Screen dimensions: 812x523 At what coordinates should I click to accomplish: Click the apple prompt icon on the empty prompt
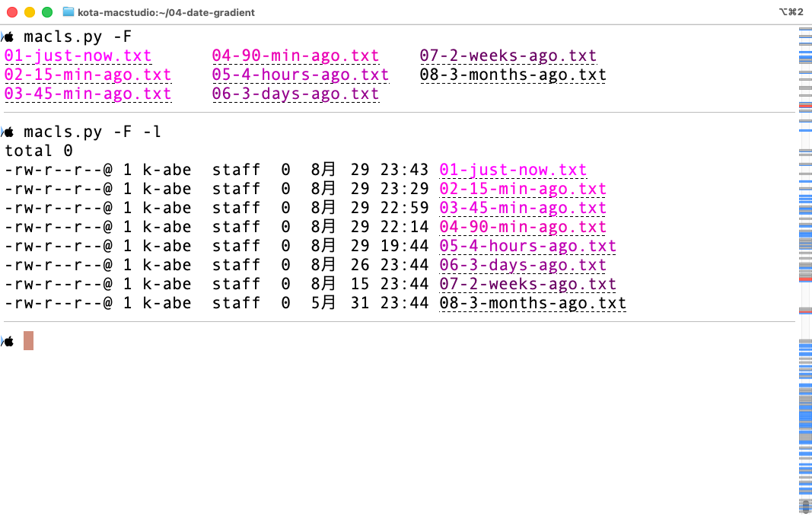pyautogui.click(x=8, y=341)
